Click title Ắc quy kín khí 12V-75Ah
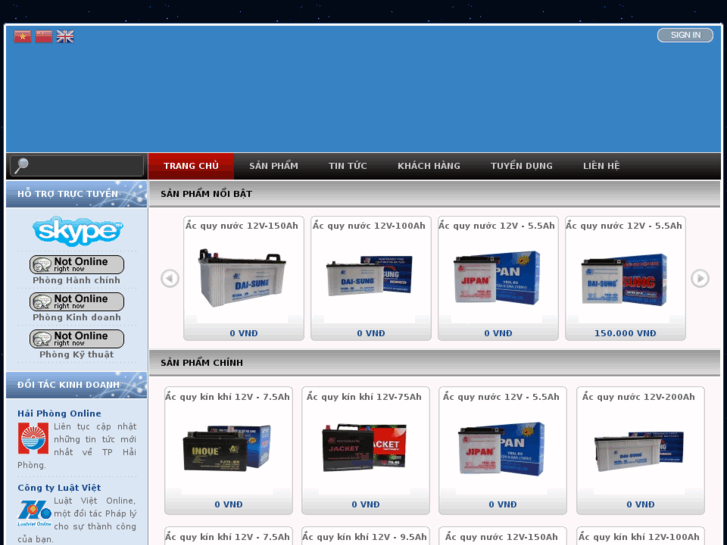Image resolution: width=727 pixels, height=545 pixels. click(364, 397)
